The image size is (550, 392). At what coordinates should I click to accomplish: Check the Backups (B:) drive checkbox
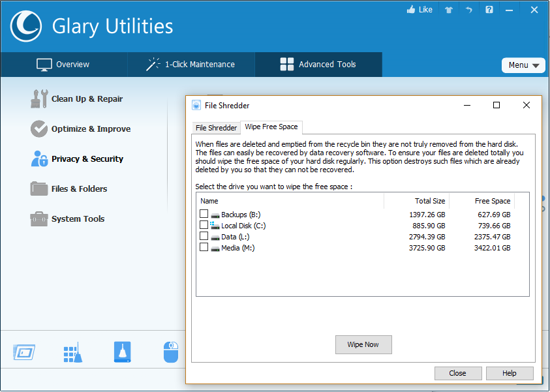coord(204,213)
